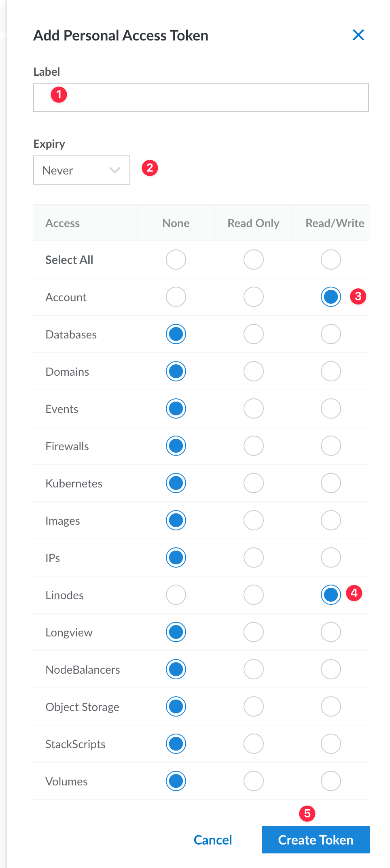Set Domains access to Read Only
390x868 pixels.
pos(254,371)
